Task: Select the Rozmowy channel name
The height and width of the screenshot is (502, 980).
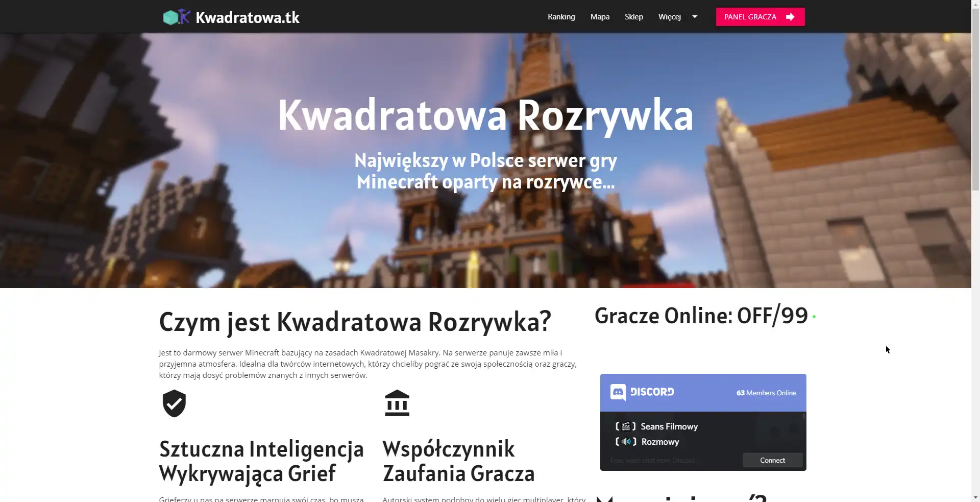Action: pyautogui.click(x=660, y=442)
